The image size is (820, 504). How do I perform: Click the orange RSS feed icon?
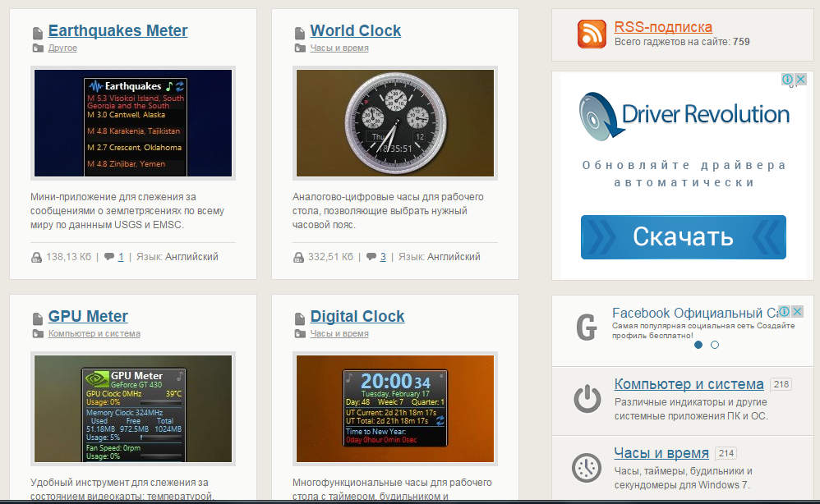(x=592, y=34)
